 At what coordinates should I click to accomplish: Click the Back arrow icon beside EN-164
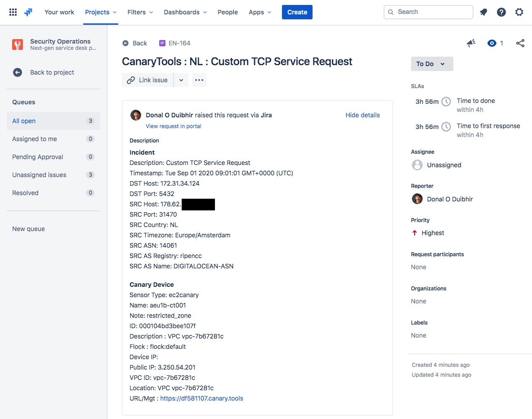(x=125, y=43)
